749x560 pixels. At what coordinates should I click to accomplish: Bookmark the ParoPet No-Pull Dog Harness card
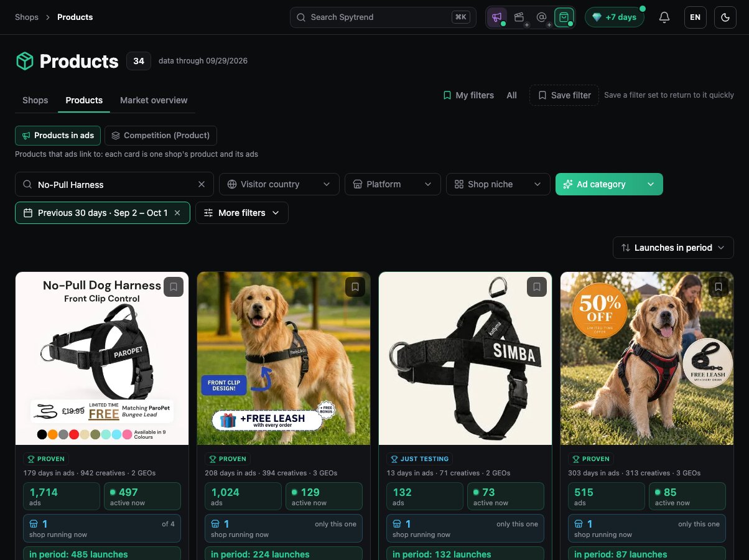click(x=174, y=287)
